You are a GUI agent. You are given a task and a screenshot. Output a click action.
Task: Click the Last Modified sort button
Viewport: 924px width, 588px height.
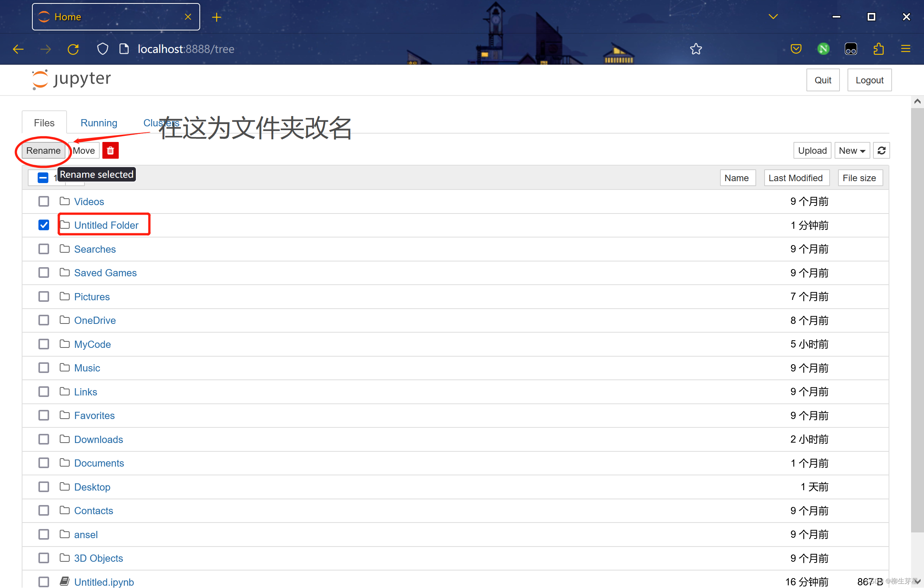pyautogui.click(x=796, y=178)
